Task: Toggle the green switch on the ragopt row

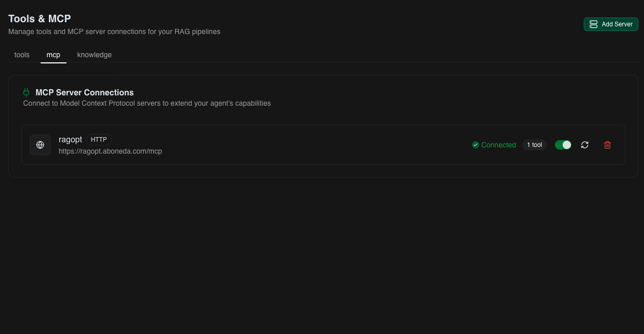Action: coord(563,145)
